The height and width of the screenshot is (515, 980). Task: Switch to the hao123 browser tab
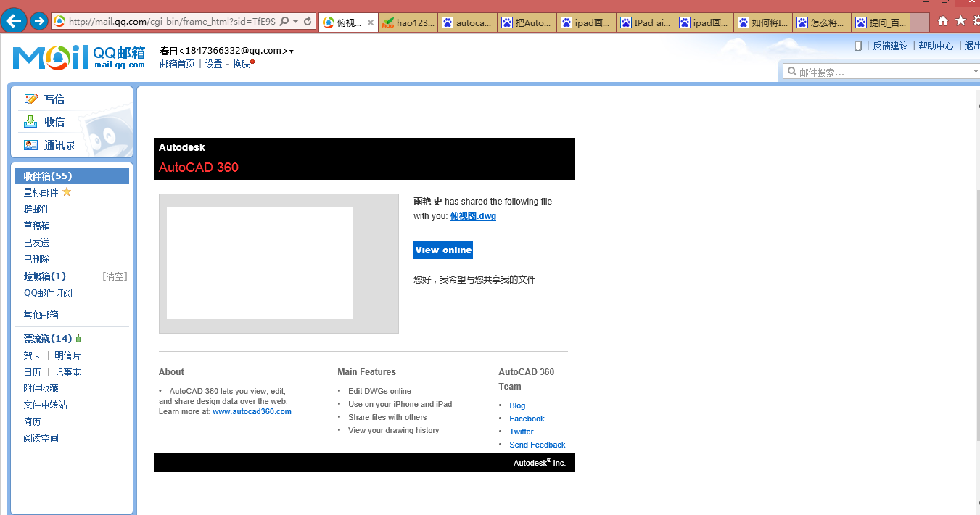408,22
